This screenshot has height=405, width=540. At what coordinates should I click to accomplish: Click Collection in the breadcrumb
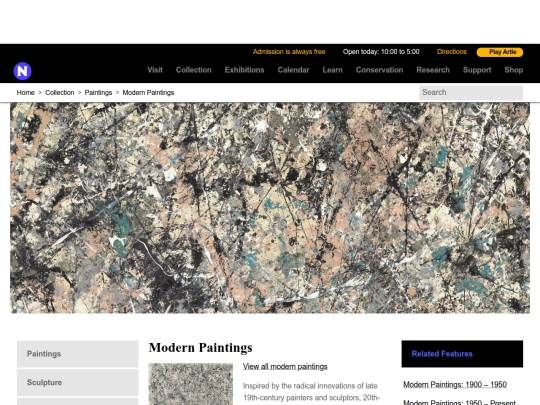(60, 93)
